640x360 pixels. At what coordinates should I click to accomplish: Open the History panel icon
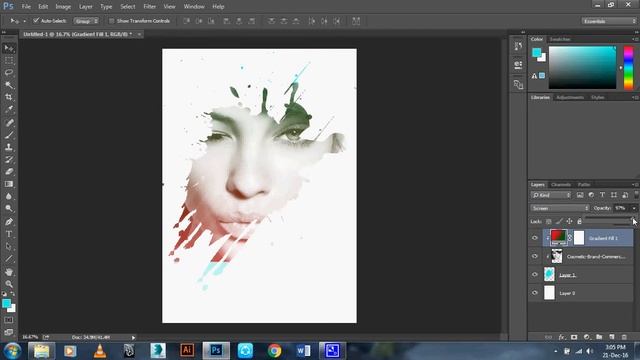tap(518, 46)
